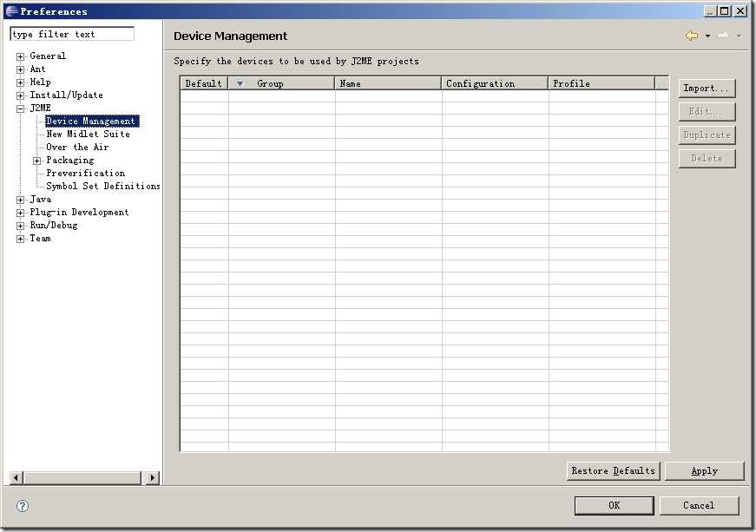Select the Help category label

tap(40, 82)
